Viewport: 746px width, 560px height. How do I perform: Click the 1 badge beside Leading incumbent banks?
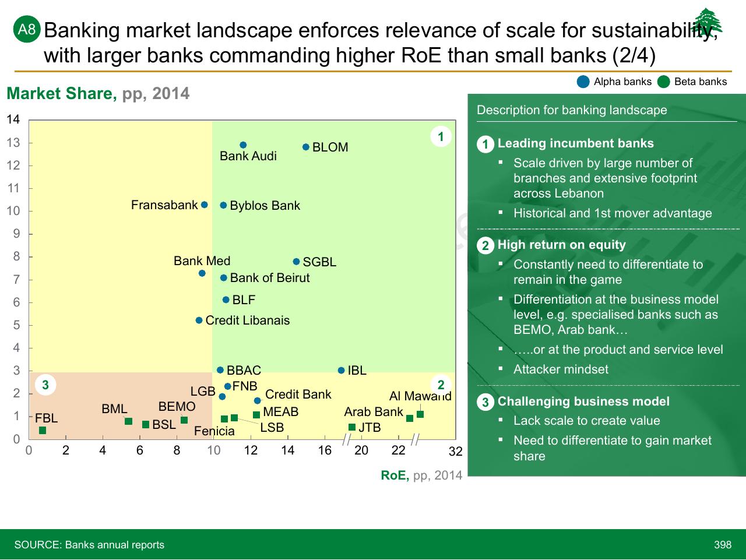point(485,145)
